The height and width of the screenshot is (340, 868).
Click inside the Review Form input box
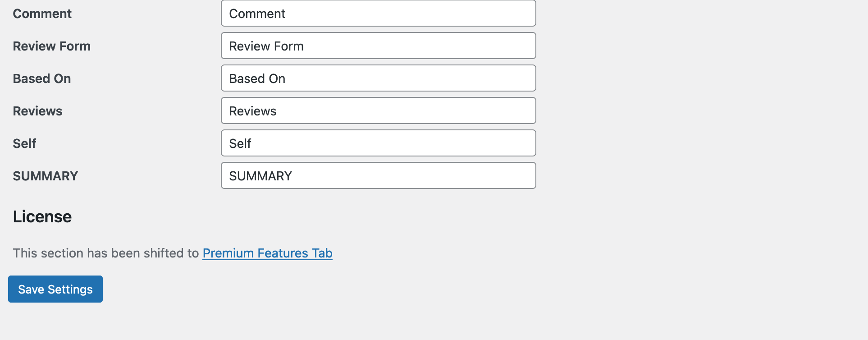coord(378,46)
